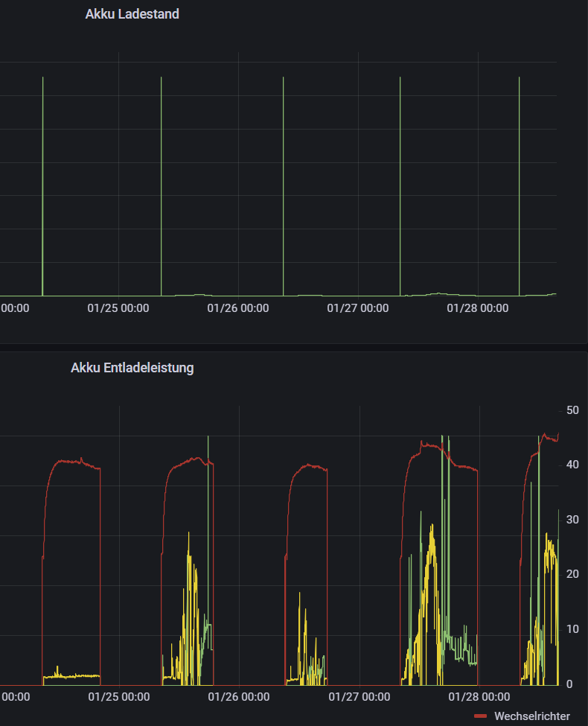Image resolution: width=588 pixels, height=726 pixels.
Task: Click the 30 value on the right y-axis
Action: point(572,520)
